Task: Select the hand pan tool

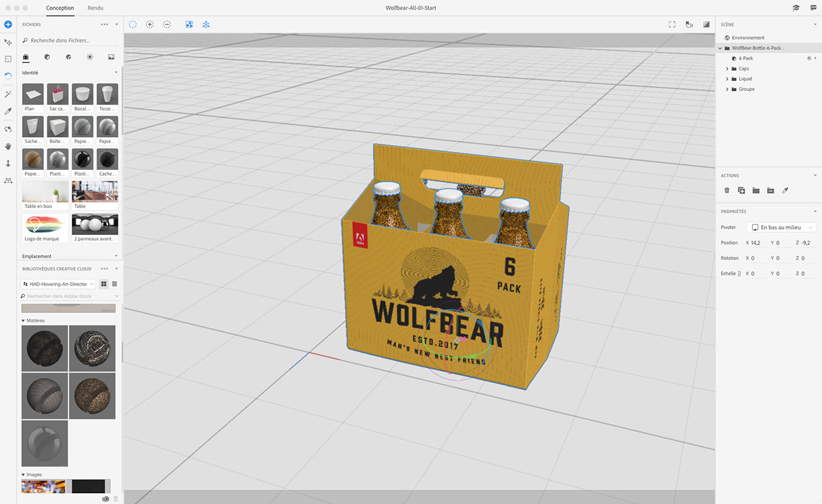Action: pyautogui.click(x=8, y=146)
